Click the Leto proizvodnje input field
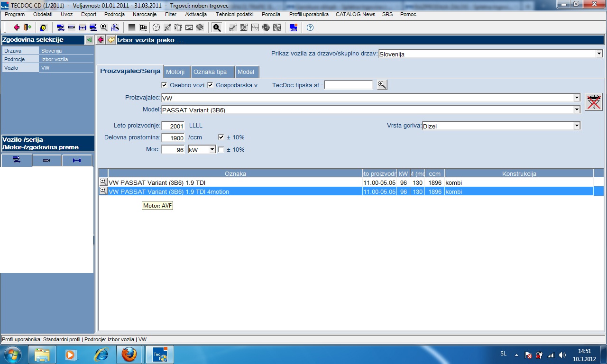Viewport: 607px width, 364px height. coord(173,126)
